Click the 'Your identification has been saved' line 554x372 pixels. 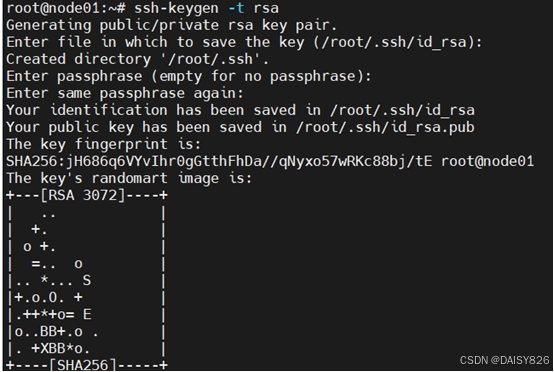[x=240, y=110]
